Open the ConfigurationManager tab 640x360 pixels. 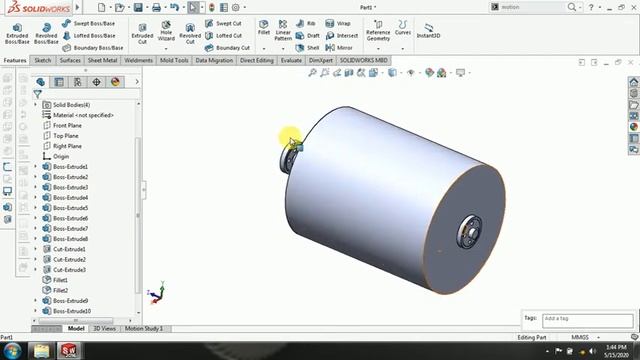point(78,82)
